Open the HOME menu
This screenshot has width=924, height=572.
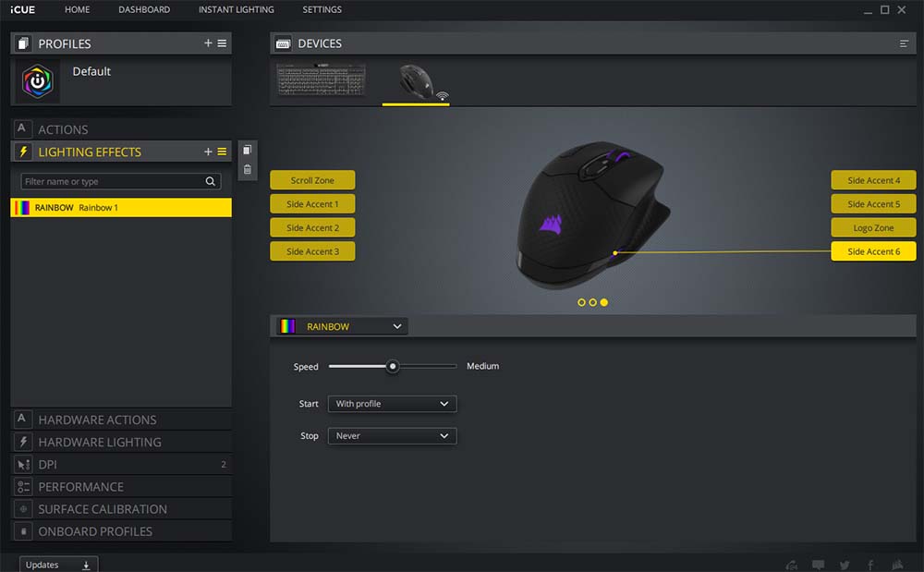pyautogui.click(x=78, y=9)
